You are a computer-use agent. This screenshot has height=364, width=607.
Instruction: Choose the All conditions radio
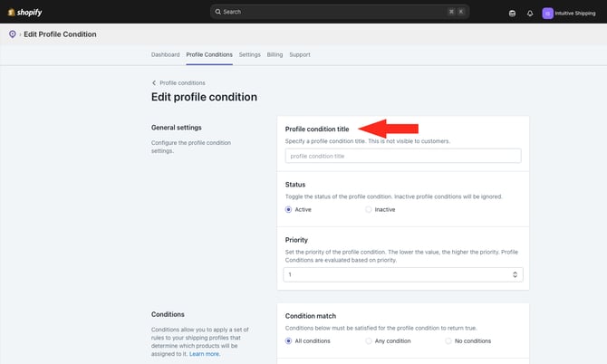pyautogui.click(x=288, y=340)
